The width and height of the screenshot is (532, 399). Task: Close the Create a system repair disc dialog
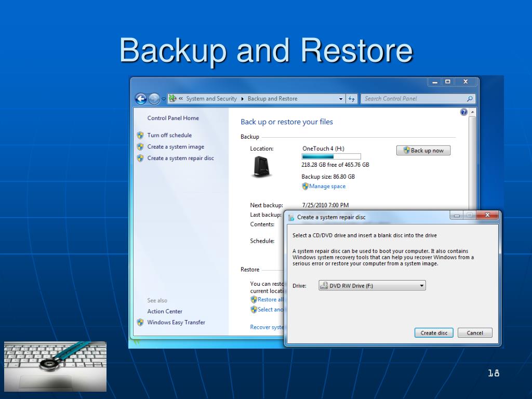coord(487,215)
